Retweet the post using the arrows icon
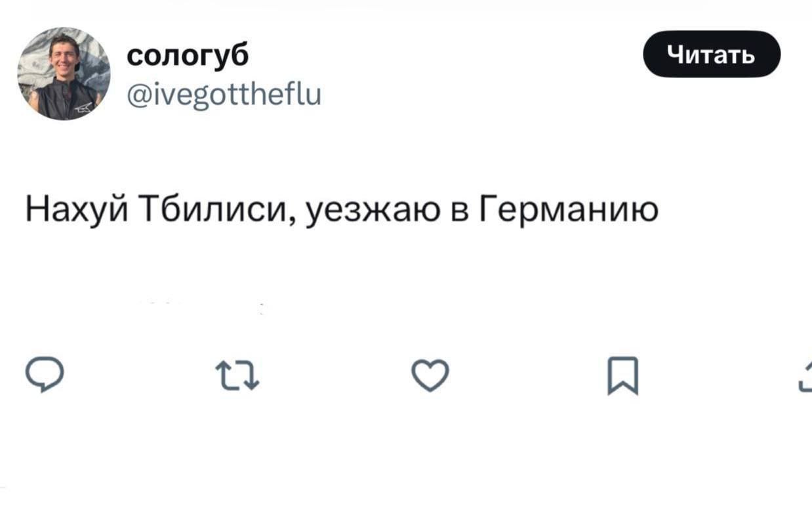 (237, 377)
